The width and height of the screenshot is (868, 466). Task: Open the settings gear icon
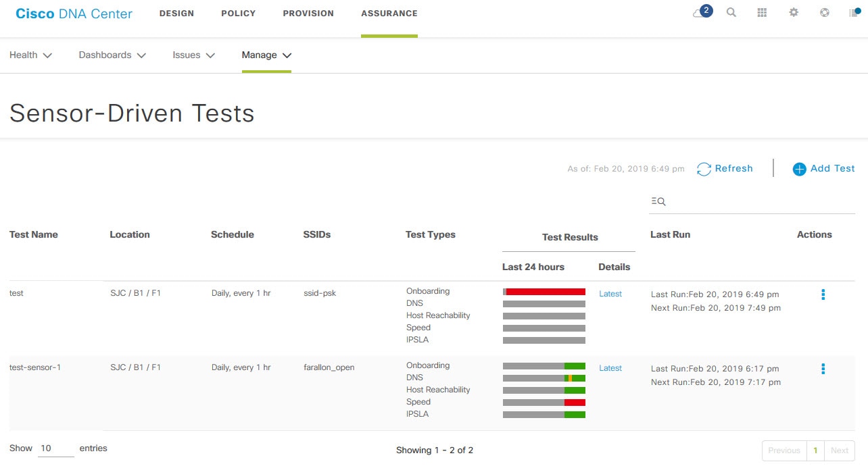(794, 13)
